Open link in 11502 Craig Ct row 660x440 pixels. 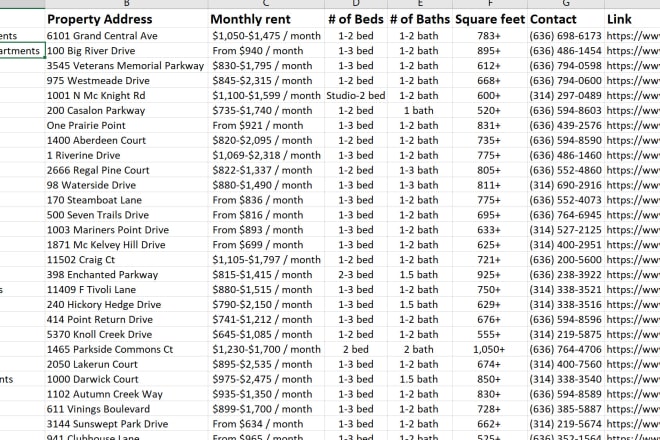click(632, 260)
